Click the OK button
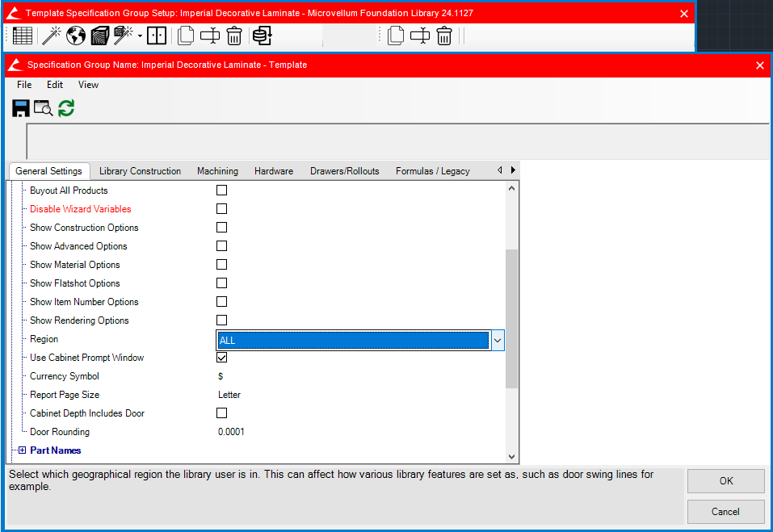 tap(725, 481)
